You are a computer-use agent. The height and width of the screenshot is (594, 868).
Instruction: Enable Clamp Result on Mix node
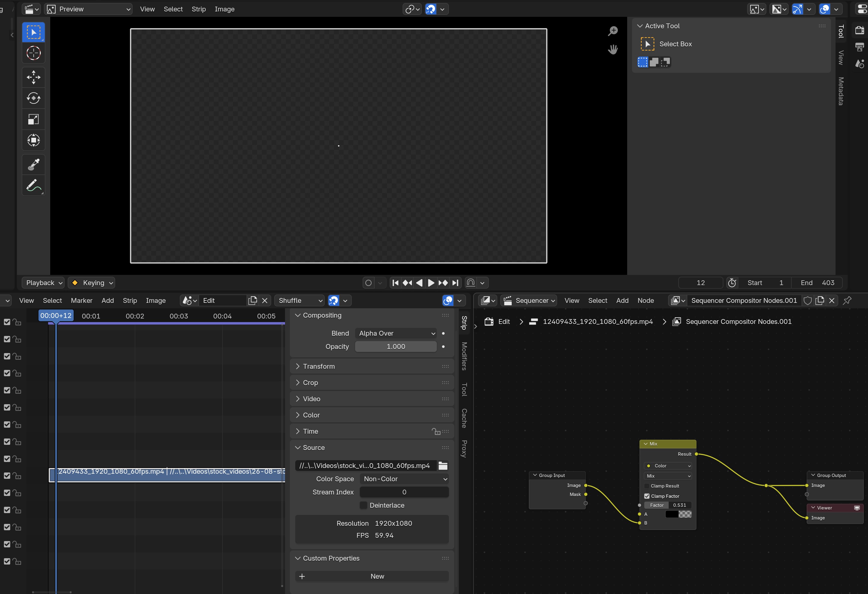point(647,486)
